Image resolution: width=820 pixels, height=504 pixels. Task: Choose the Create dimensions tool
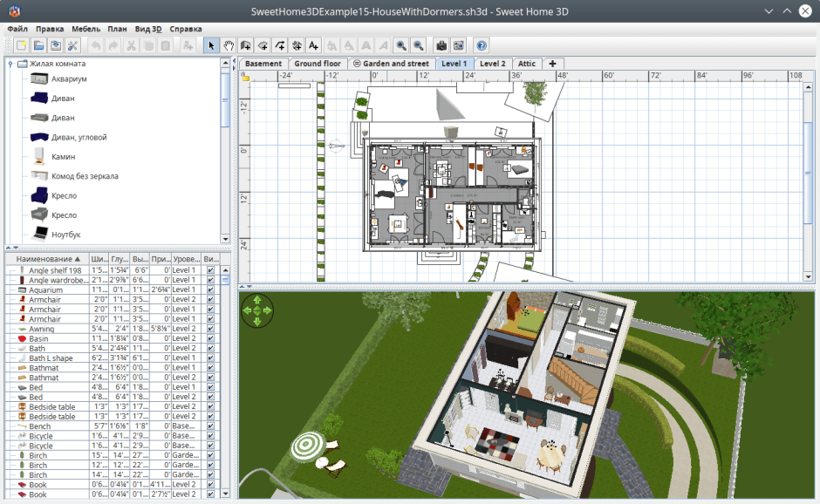tap(297, 45)
